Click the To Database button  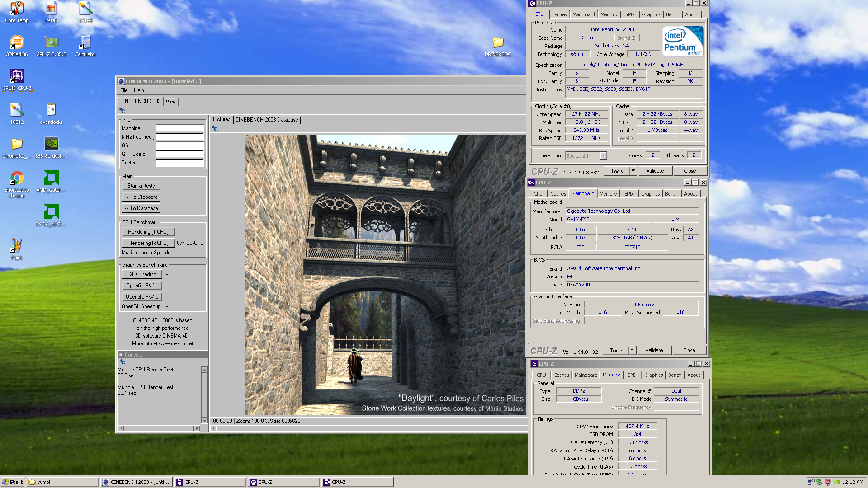[x=141, y=208]
